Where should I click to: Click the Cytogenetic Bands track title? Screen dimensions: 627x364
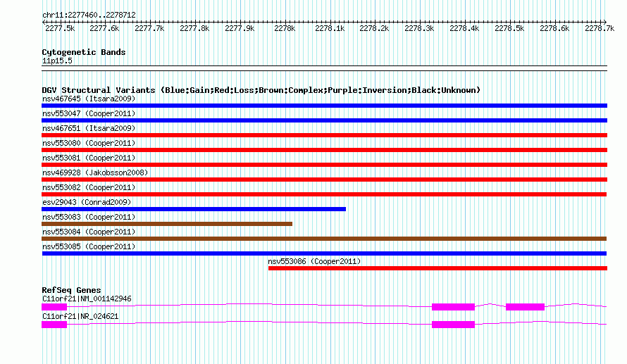84,52
